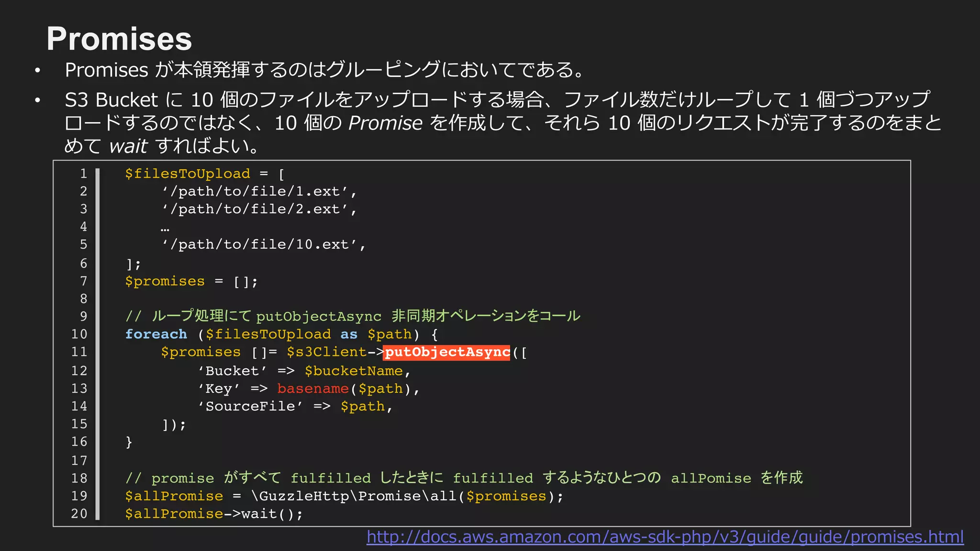Image resolution: width=980 pixels, height=551 pixels.
Task: Click the italic 'Promise' word in second bullet
Action: coord(386,123)
